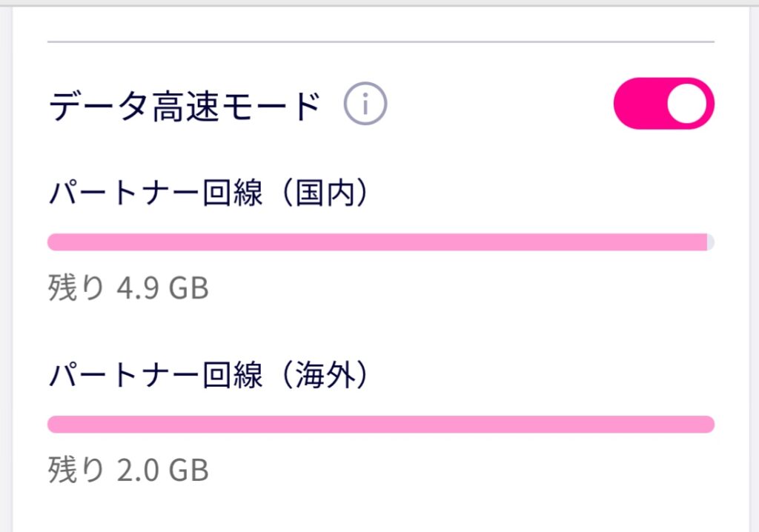Disable the データ高速モード toggle switch
Screen dimensions: 759x532
point(663,104)
